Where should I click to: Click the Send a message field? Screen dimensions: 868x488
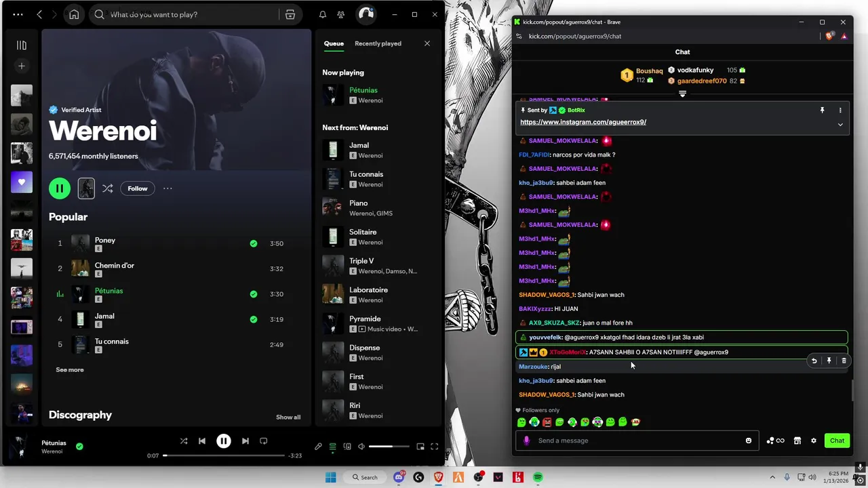pos(637,441)
